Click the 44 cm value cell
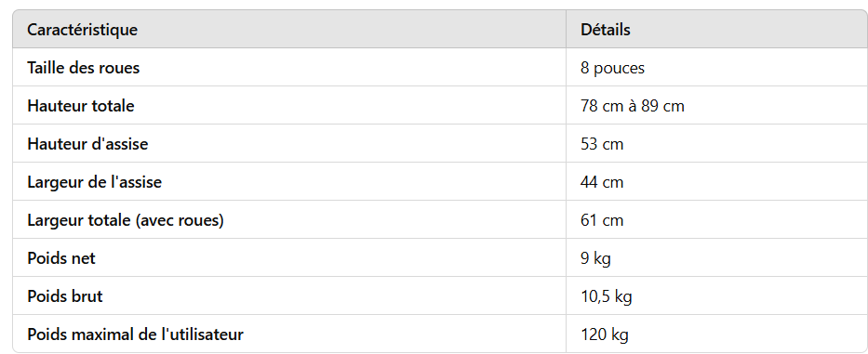Screen dimensions: 868x354 tap(602, 182)
